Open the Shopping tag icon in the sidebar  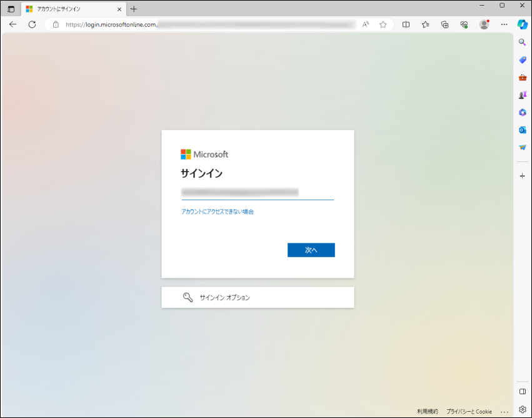click(522, 59)
